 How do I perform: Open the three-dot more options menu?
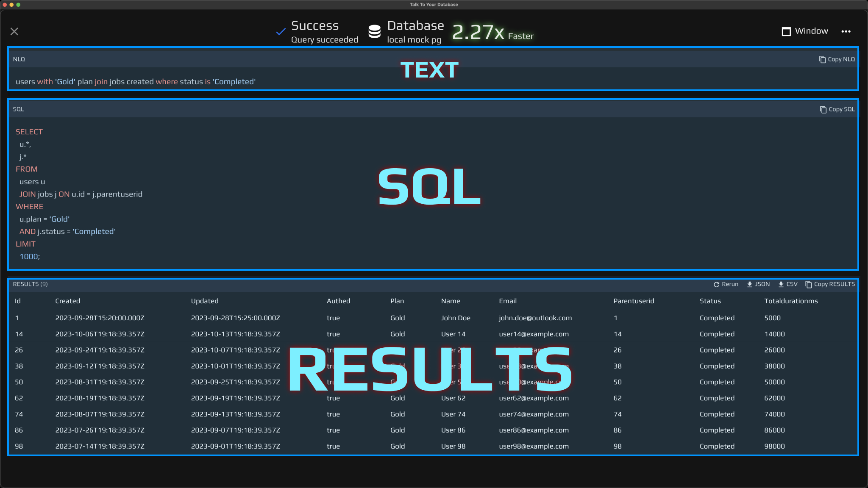pos(846,31)
